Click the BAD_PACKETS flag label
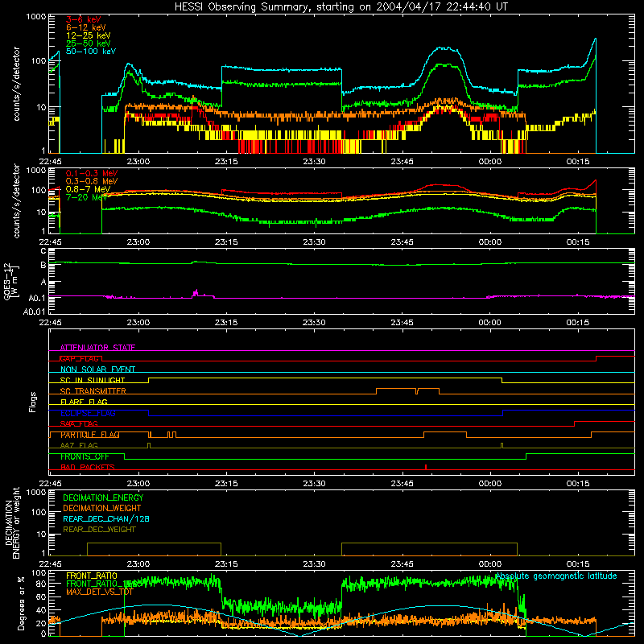Screen dimensions: 644x644 88,467
